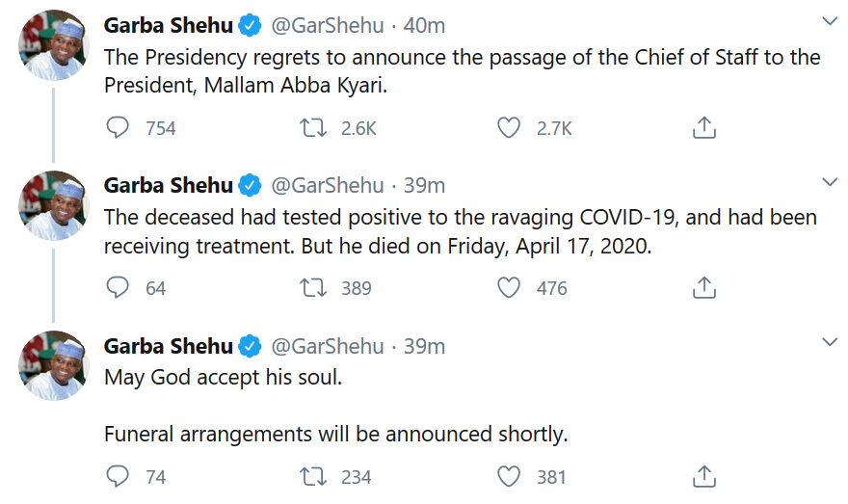The width and height of the screenshot is (848, 504).
Task: Share the first tweet about Chief of Staff
Action: click(x=704, y=128)
